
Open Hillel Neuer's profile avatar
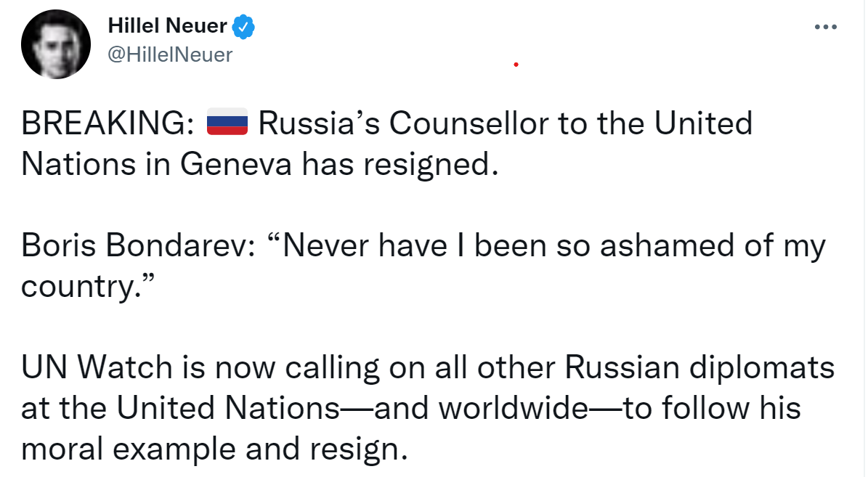pos(56,44)
